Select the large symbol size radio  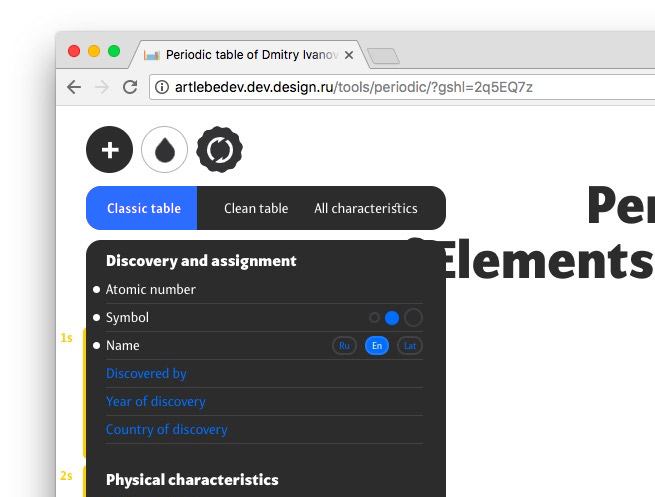[413, 318]
